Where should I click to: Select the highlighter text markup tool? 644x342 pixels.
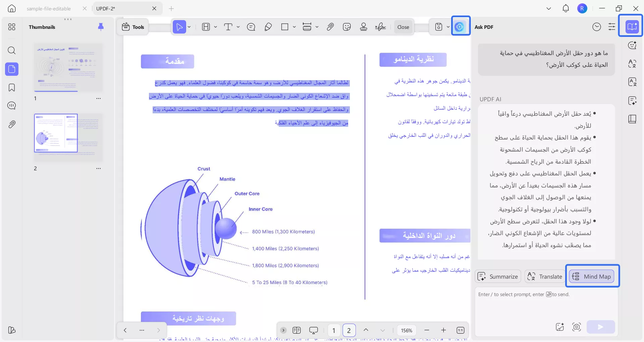(x=206, y=27)
